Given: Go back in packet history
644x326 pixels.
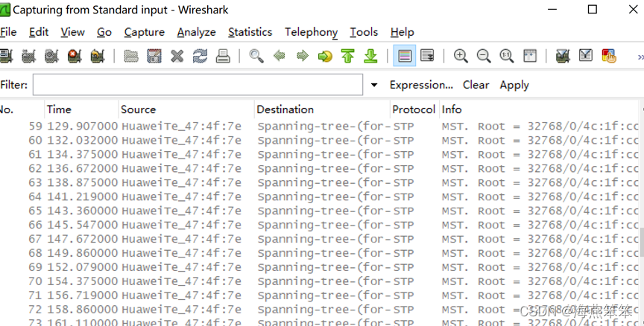Looking at the screenshot, I should click(x=280, y=56).
